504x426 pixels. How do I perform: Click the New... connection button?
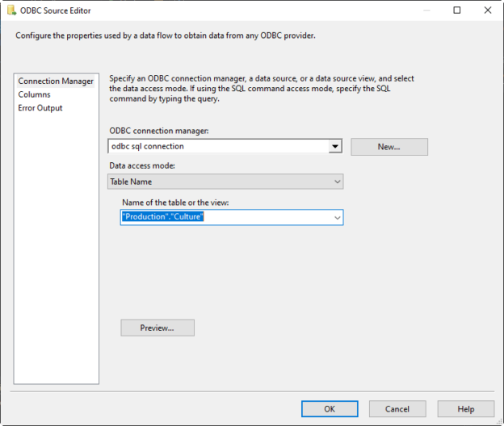click(389, 147)
